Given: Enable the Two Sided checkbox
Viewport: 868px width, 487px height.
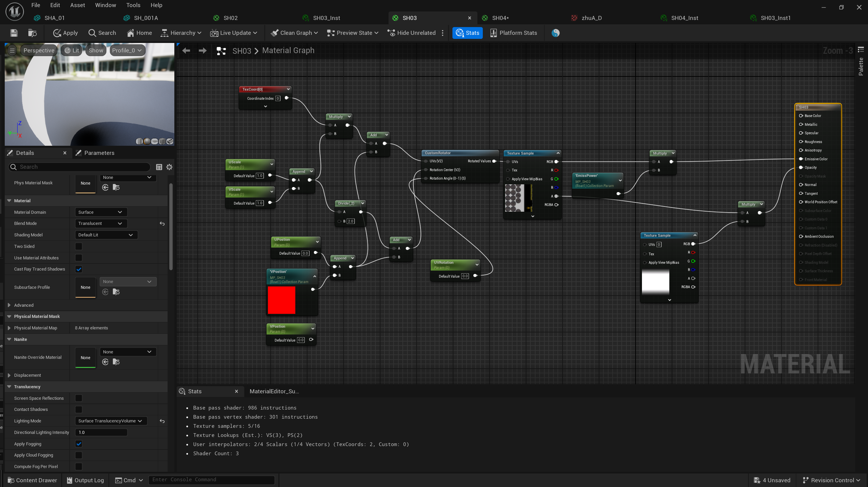Looking at the screenshot, I should [x=79, y=247].
